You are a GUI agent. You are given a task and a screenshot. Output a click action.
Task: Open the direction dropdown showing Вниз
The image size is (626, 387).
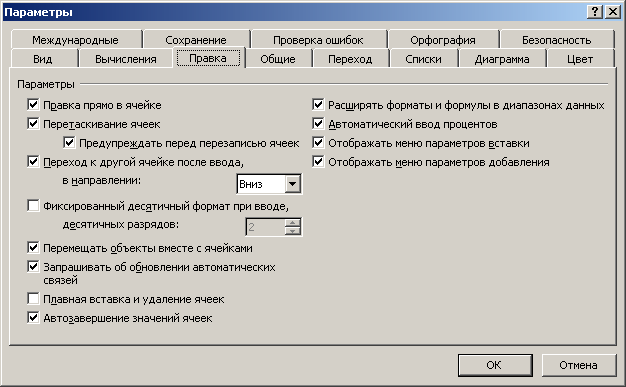(293, 184)
